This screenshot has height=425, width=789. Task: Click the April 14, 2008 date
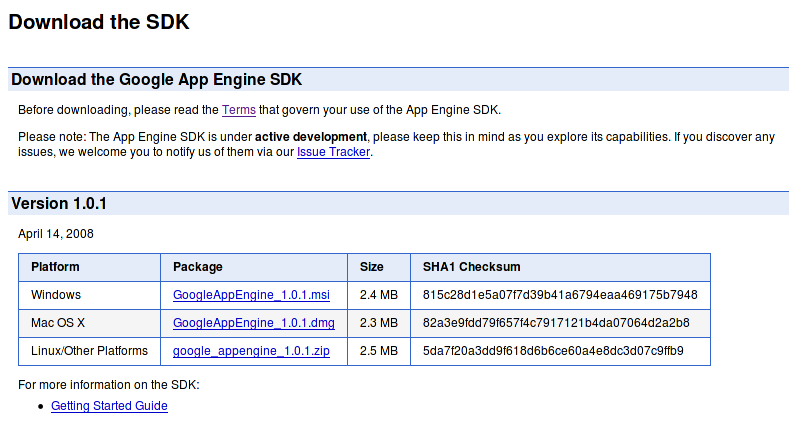[56, 234]
